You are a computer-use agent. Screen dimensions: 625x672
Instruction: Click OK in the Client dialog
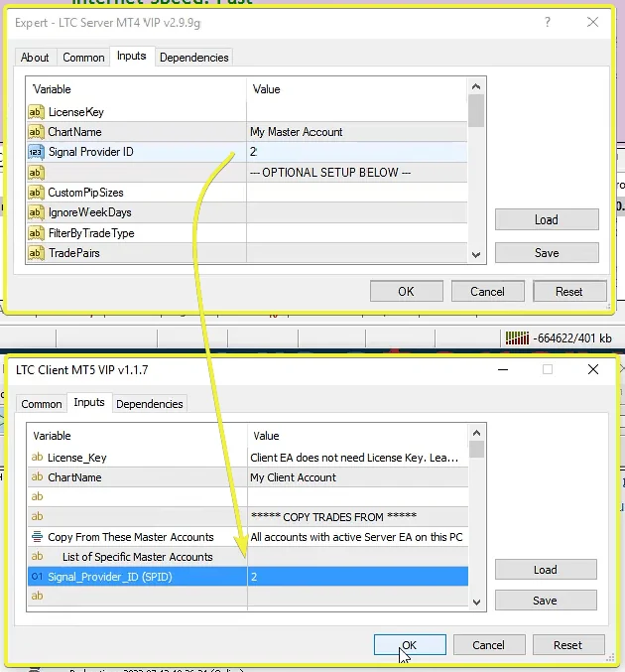pyautogui.click(x=410, y=645)
